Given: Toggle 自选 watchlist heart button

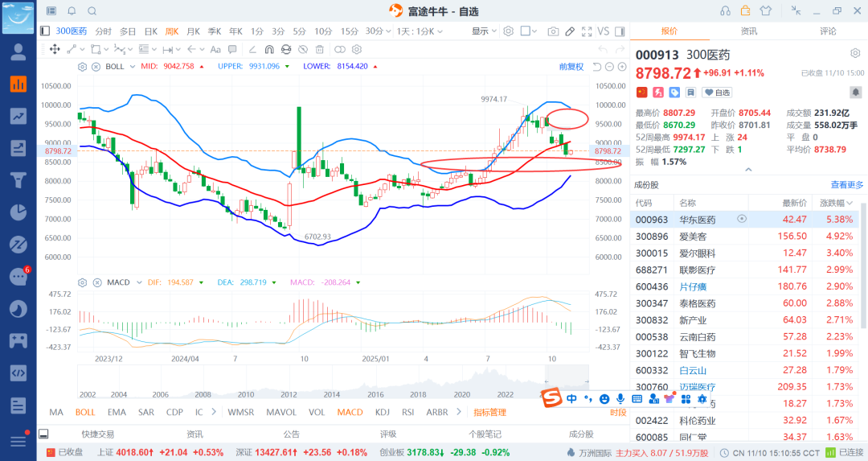Looking at the screenshot, I should pos(717,92).
